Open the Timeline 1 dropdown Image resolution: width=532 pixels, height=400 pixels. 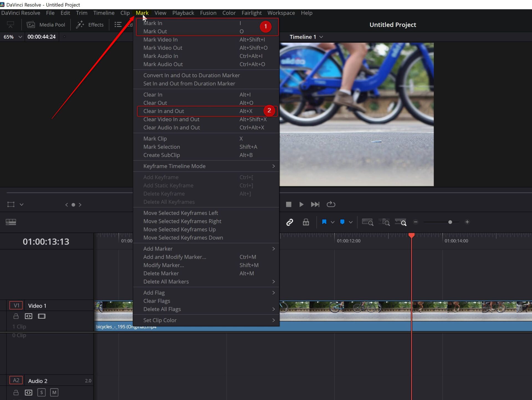(321, 37)
